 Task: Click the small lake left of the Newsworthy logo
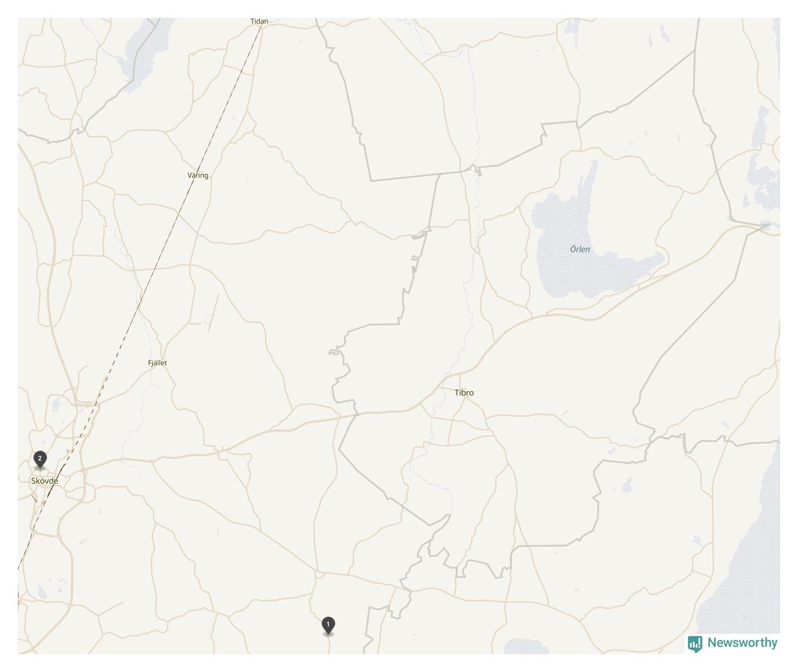(524, 646)
